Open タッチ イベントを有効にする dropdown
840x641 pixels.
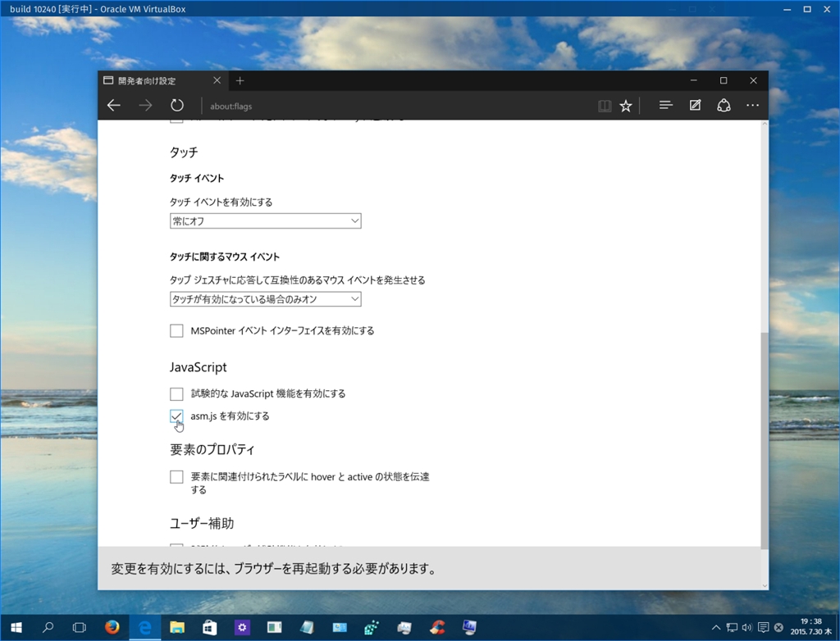pos(266,220)
